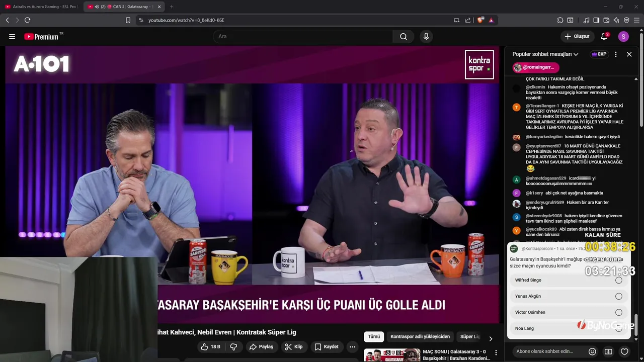Share this page from address bar
644x362 pixels.
click(x=468, y=20)
